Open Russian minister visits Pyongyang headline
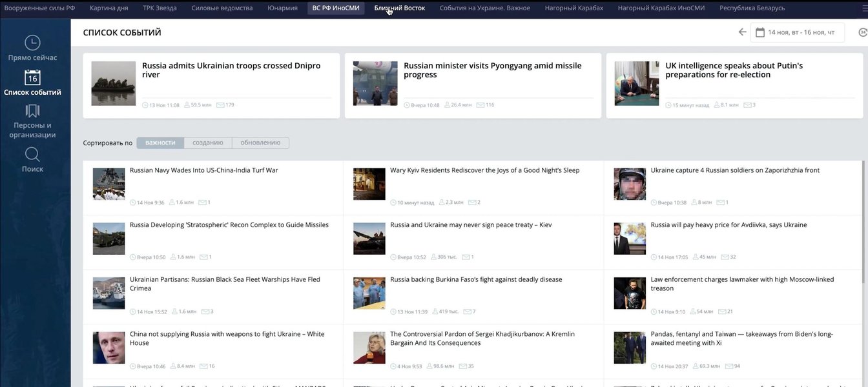Image resolution: width=868 pixels, height=387 pixels. pyautogui.click(x=492, y=70)
